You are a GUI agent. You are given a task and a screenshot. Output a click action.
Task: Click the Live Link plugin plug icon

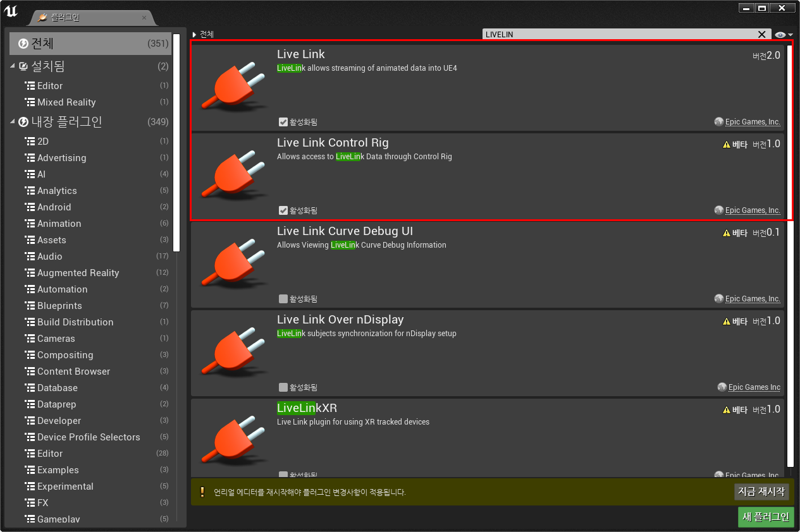(233, 87)
